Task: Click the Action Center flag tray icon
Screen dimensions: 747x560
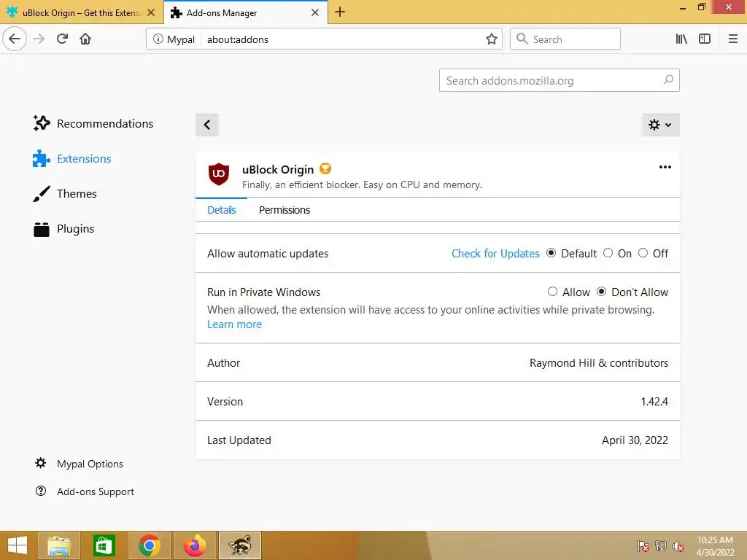Action: (643, 545)
